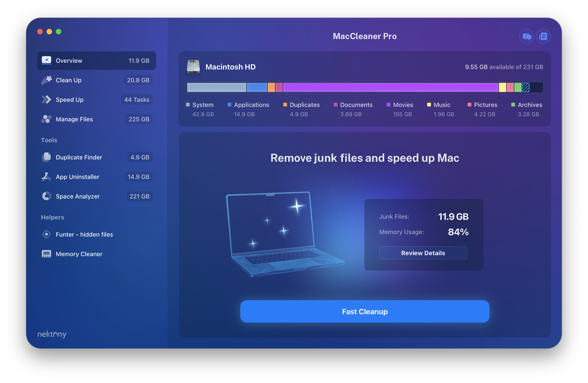
Task: Open the Space Analyzer tool
Action: pyautogui.click(x=78, y=196)
